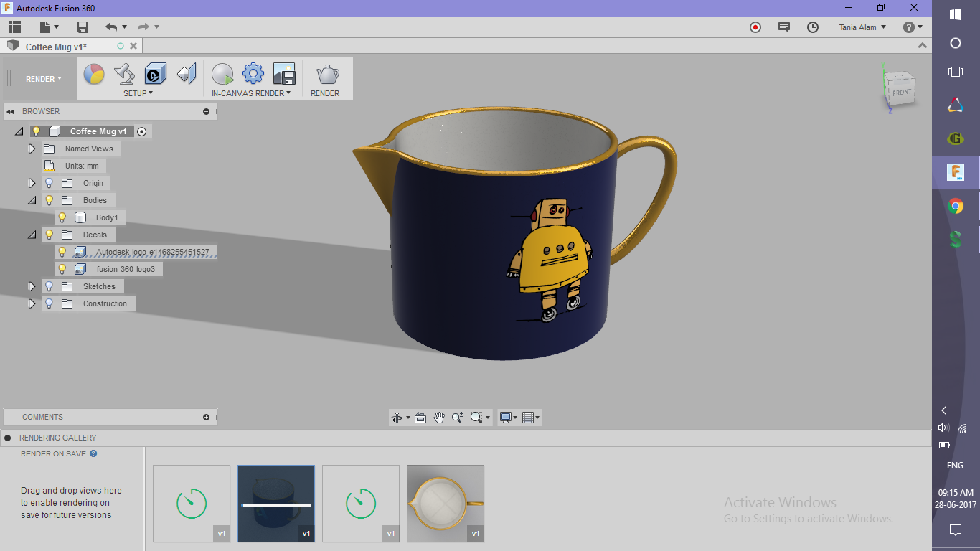Select the Orbit navigation tool

coord(397,418)
